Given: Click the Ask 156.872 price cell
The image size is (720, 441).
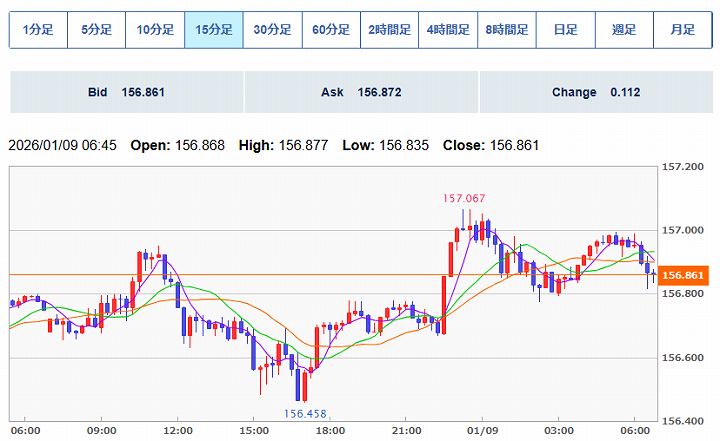Looking at the screenshot, I should (361, 92).
